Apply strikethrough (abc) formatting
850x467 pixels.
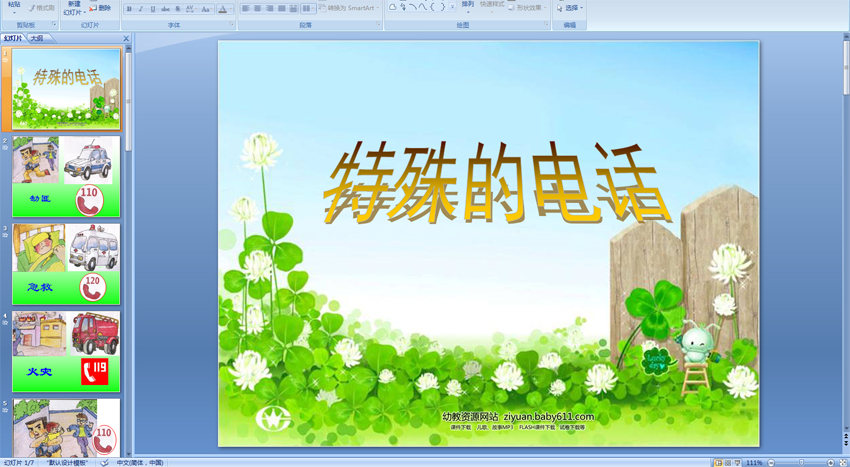coord(165,9)
